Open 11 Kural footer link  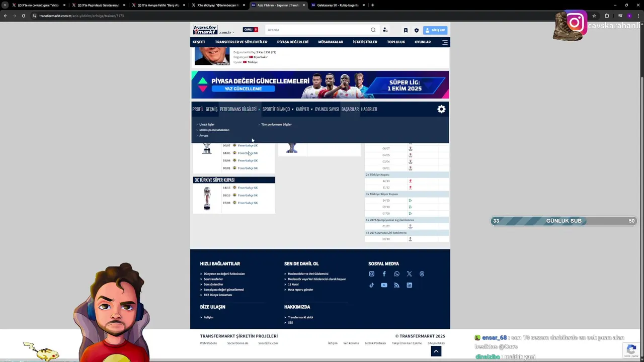(293, 285)
